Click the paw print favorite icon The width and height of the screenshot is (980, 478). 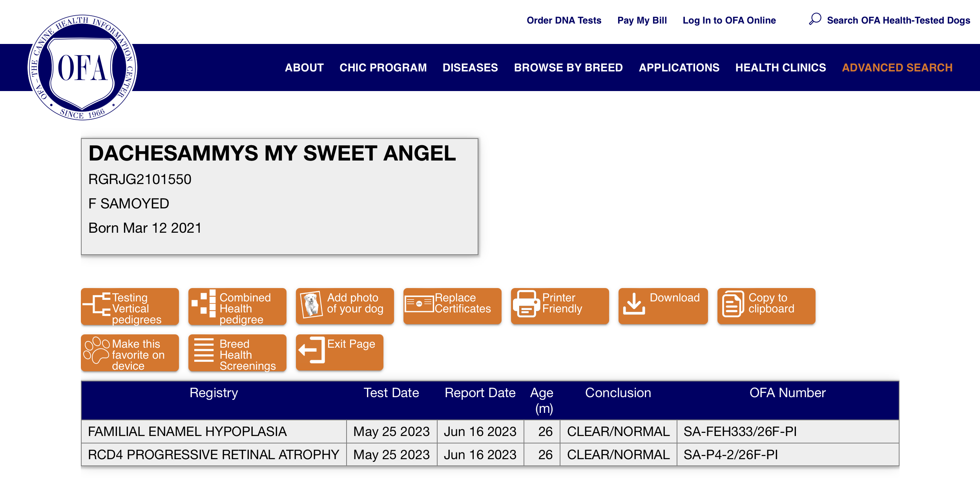click(96, 350)
